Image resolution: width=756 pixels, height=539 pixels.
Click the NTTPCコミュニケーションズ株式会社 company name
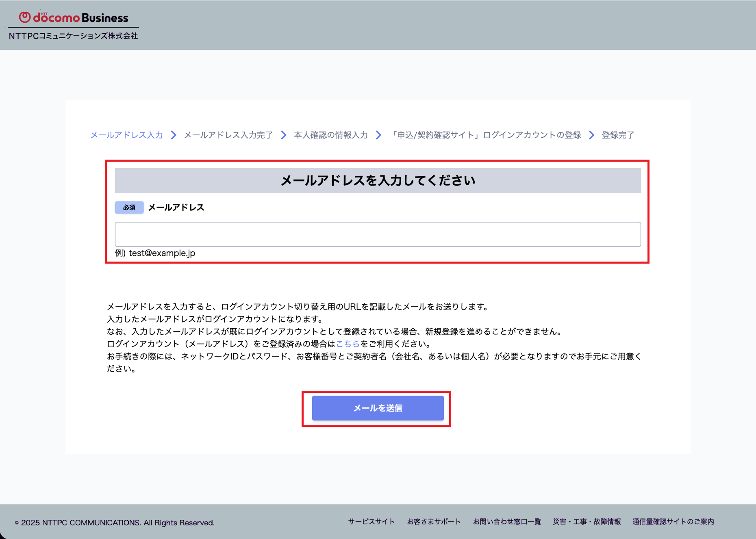click(x=74, y=36)
